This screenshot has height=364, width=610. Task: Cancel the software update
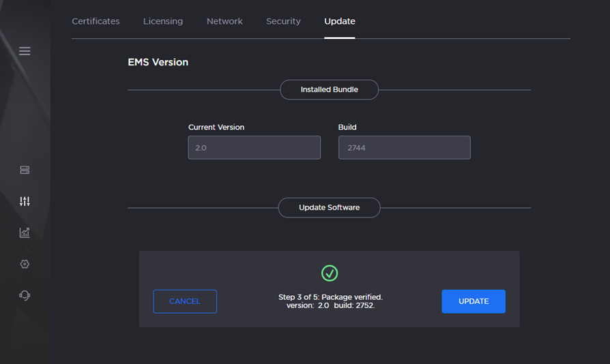(x=185, y=301)
